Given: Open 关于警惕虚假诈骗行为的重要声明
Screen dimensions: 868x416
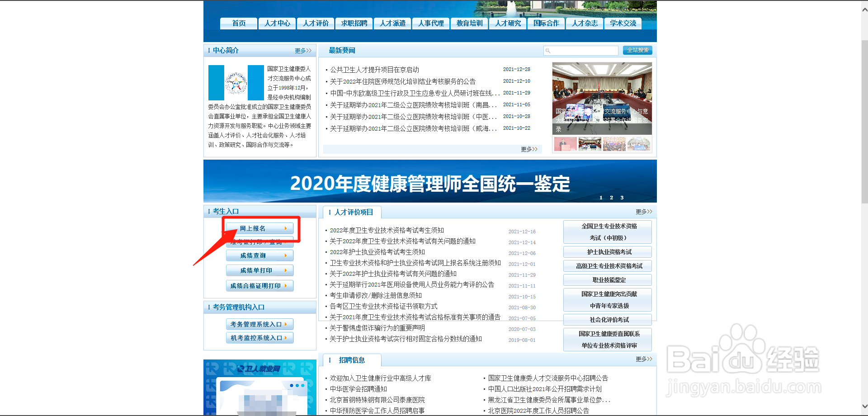Looking at the screenshot, I should click(x=377, y=328).
